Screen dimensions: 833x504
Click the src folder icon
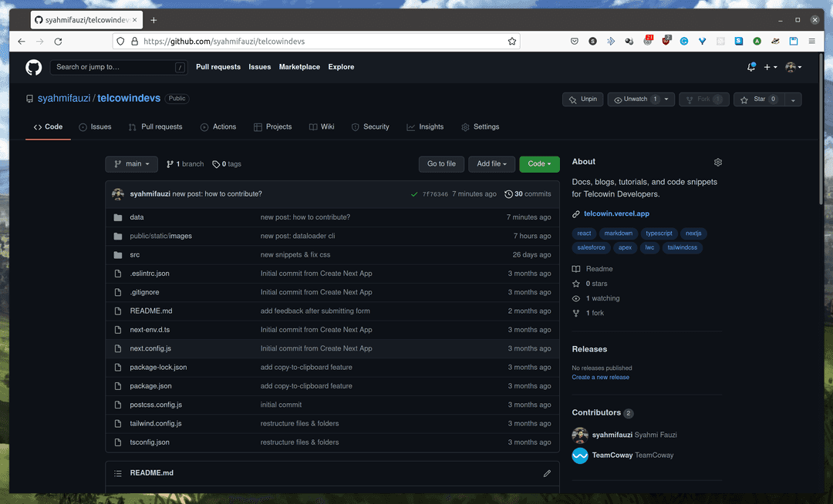pos(118,255)
